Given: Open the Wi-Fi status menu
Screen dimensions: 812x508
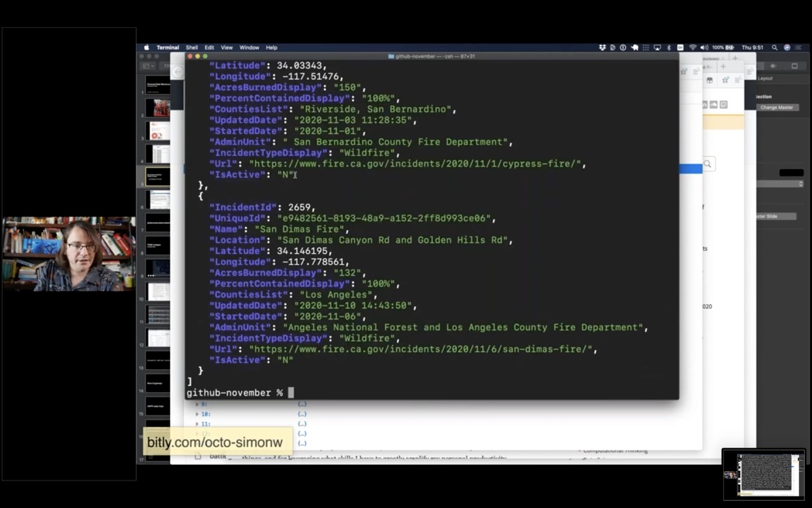Looking at the screenshot, I should coord(693,47).
